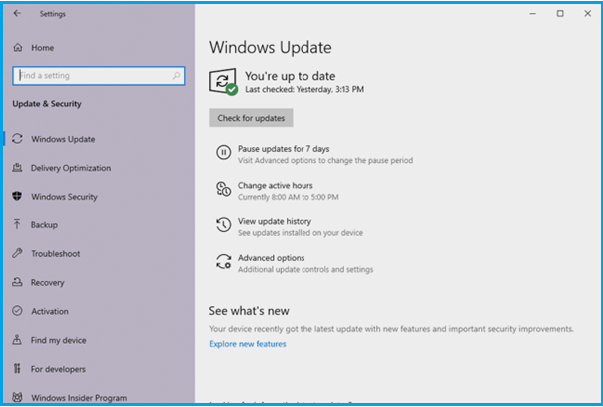Select Backup in the sidebar
This screenshot has height=407, width=603.
44,225
